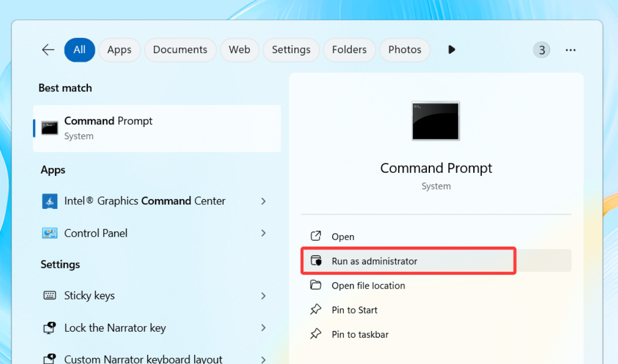Select the Documents filter tab
618x364 pixels.
180,50
